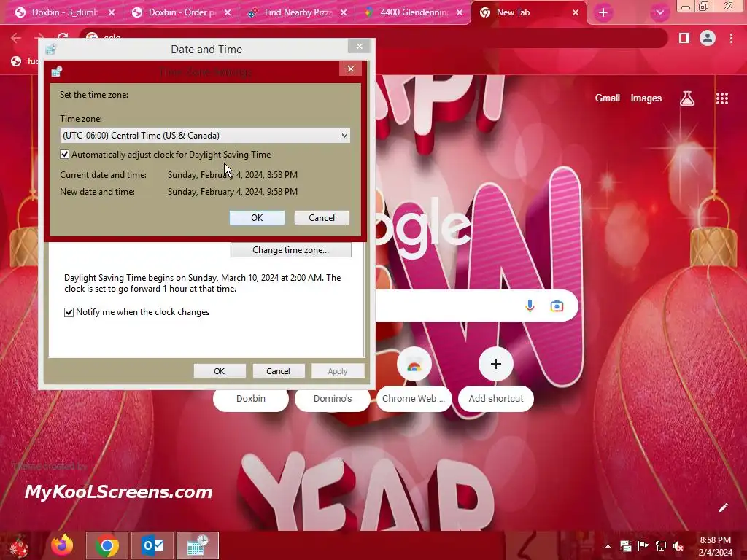Toggle Chrome side panel icon
This screenshot has height=560, width=747.
pos(684,38)
